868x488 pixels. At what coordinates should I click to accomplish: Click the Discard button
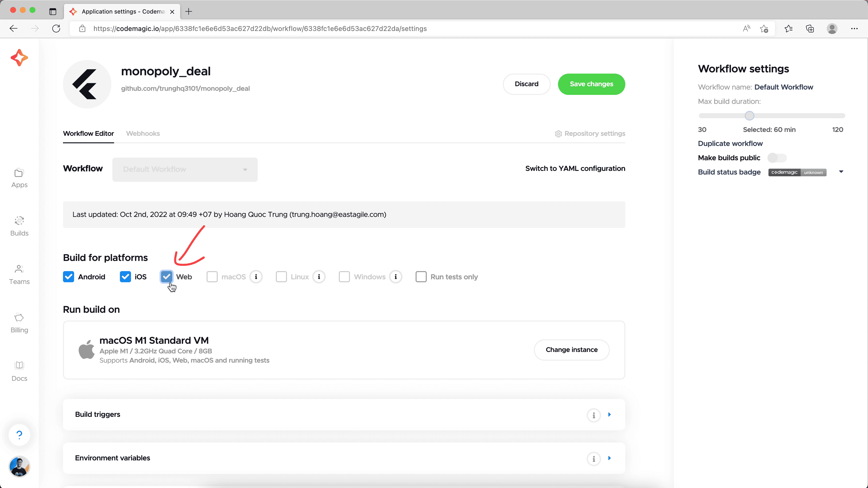tap(526, 84)
